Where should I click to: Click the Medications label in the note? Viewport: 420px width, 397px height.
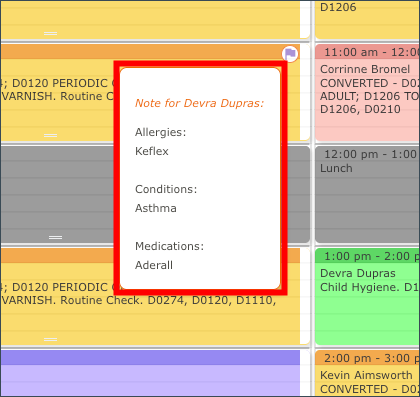[169, 246]
